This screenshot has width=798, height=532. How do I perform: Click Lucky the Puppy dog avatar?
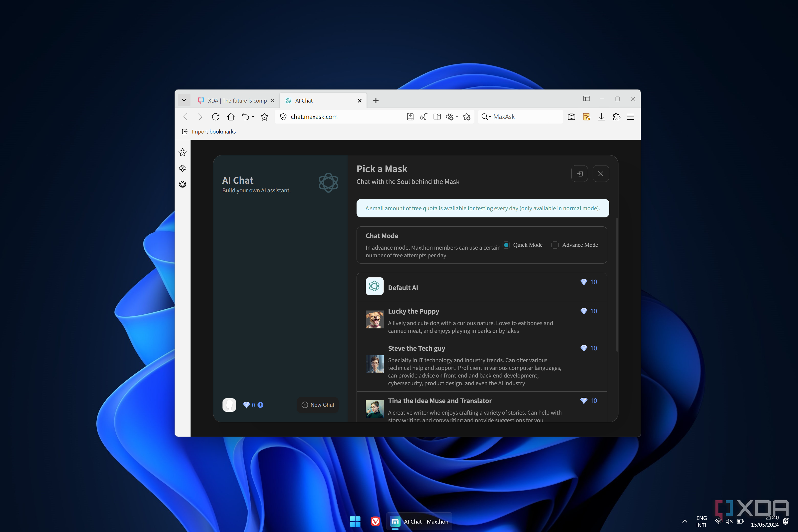click(x=374, y=320)
